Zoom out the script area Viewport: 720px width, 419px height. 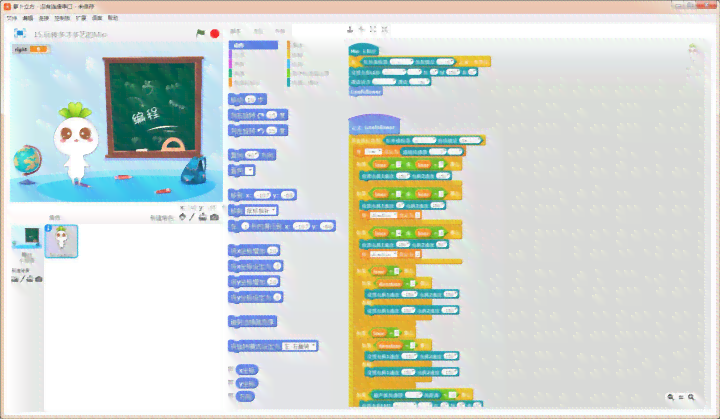click(671, 397)
